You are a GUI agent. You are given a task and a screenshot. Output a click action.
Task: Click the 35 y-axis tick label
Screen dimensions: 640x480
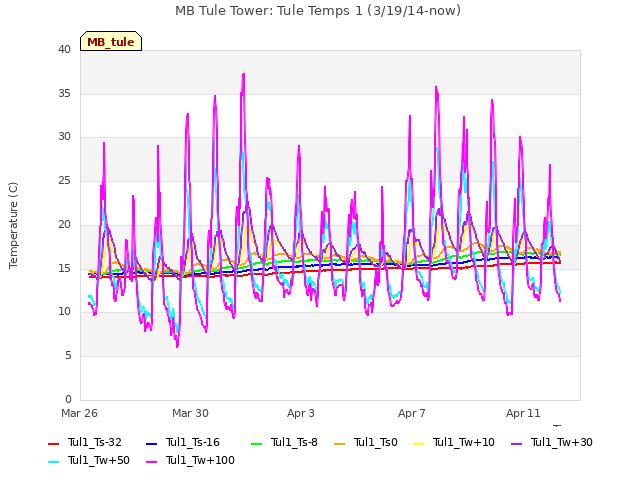[64, 93]
